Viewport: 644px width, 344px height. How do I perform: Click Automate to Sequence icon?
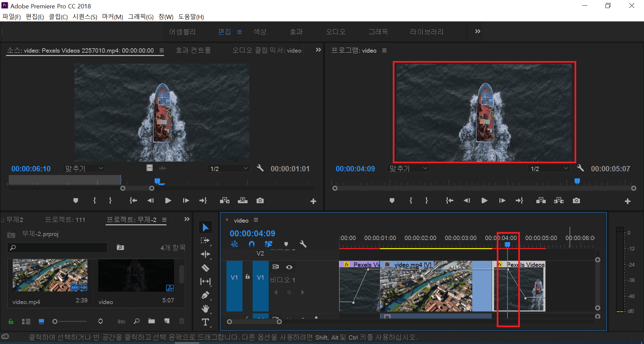[121, 322]
